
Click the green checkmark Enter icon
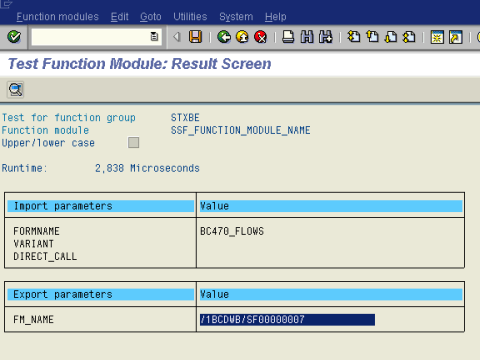[x=14, y=37]
